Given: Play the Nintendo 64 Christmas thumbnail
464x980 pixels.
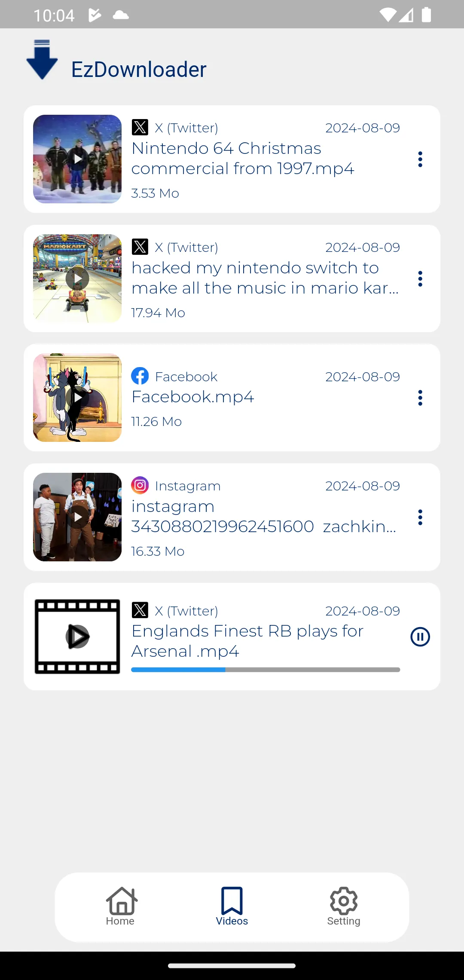Looking at the screenshot, I should tap(77, 159).
